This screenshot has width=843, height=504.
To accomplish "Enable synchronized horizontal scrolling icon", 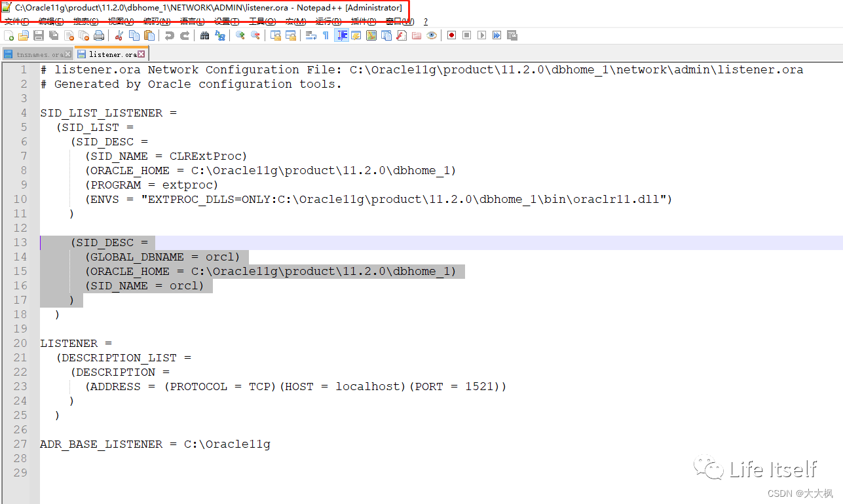I will 290,35.
